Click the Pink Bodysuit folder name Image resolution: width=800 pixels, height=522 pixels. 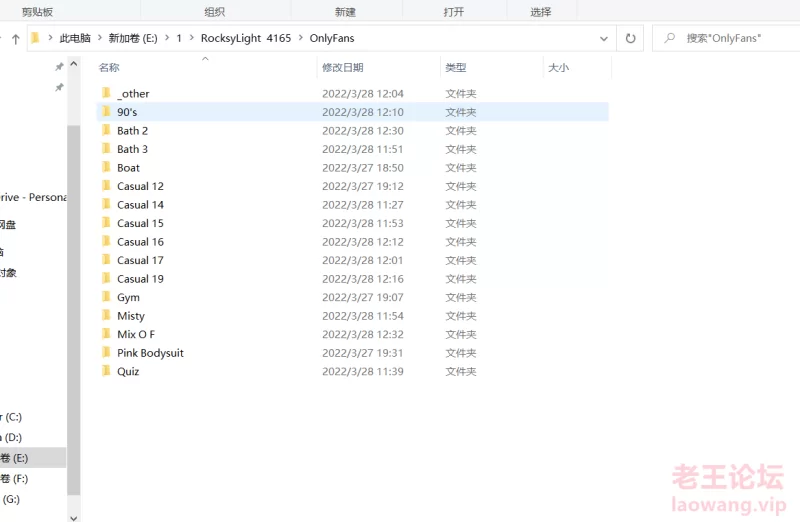point(150,353)
